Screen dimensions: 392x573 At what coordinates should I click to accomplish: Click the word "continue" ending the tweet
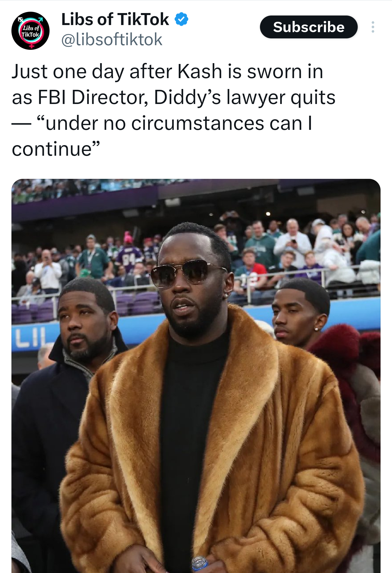click(52, 149)
